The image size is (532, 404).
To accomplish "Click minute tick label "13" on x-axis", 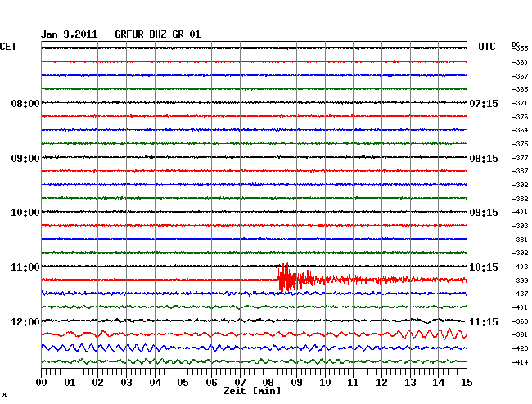I will [x=410, y=383].
